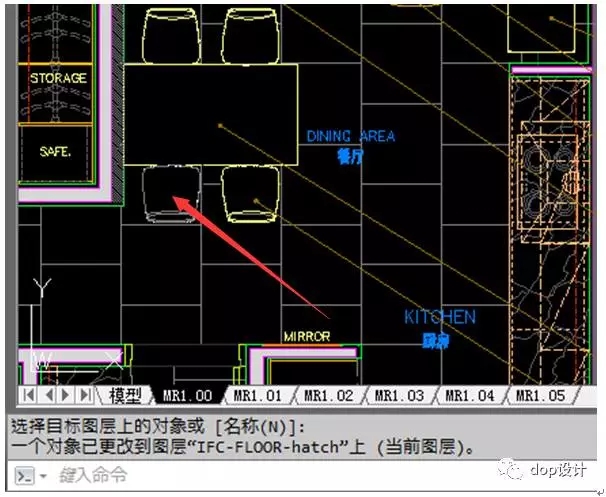Select the MR1.02 layout tab
This screenshot has width=606, height=497.
pos(329,396)
